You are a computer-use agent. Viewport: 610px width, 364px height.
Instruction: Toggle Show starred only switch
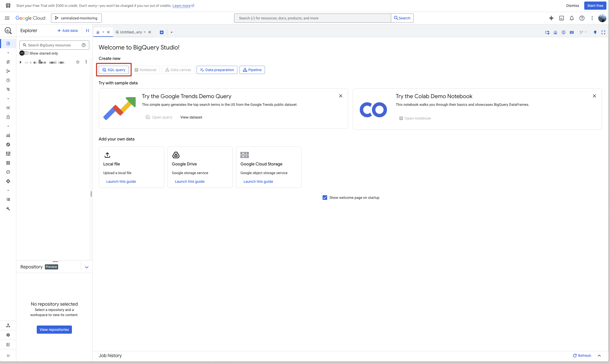[x=24, y=53]
